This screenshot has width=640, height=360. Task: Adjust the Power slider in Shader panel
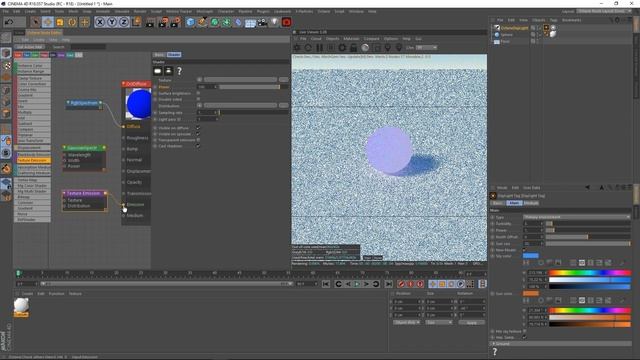point(253,87)
